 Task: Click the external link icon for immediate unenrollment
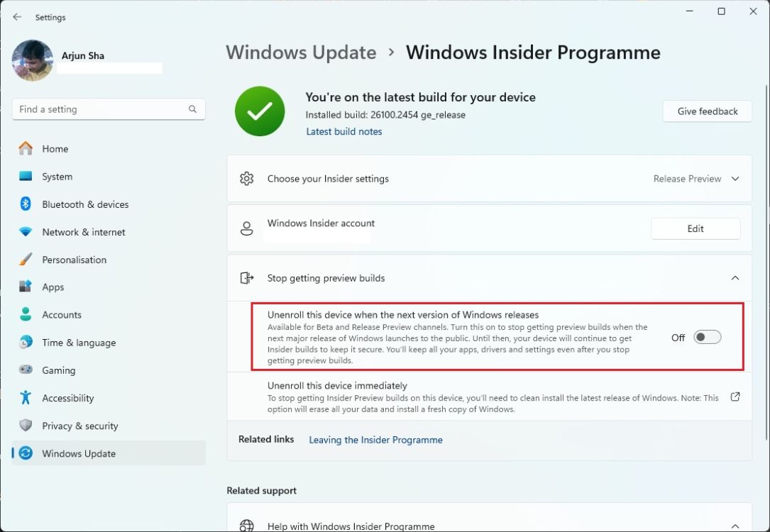click(735, 397)
